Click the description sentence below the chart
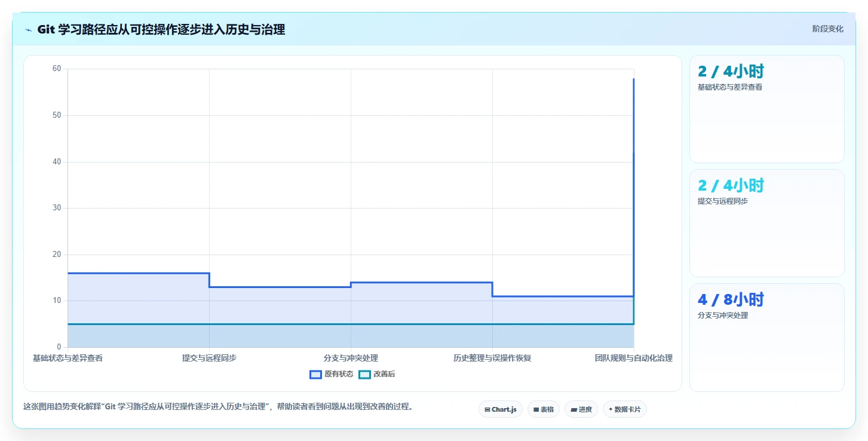Screen dimensions: 868x441 218,407
